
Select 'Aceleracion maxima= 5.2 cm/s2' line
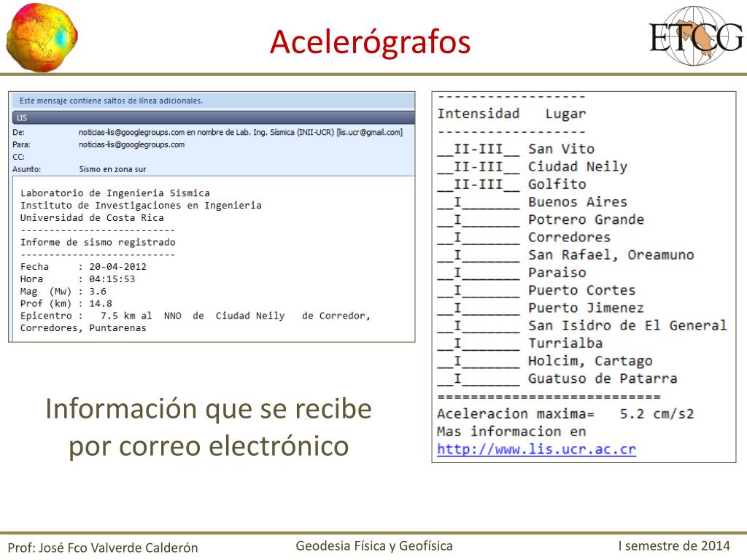pyautogui.click(x=565, y=414)
